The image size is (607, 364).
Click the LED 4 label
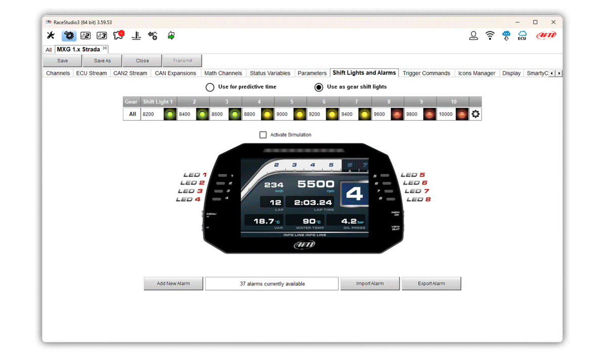(188, 199)
